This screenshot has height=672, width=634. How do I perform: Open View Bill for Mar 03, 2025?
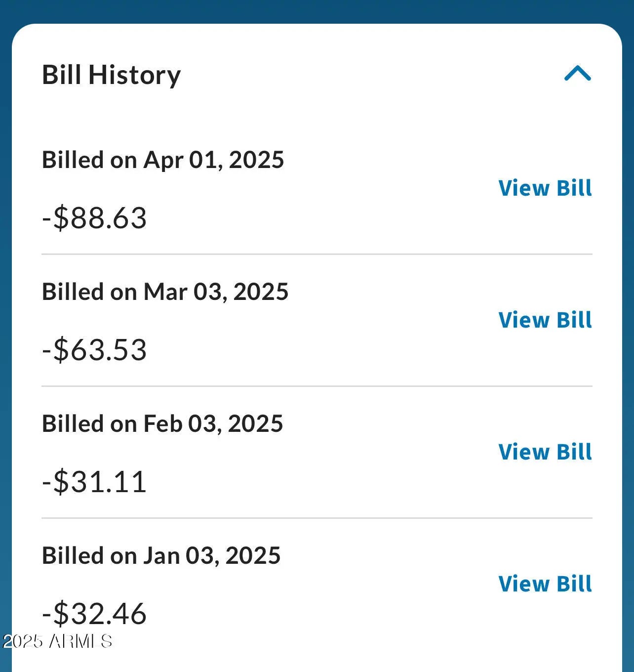[x=545, y=320]
